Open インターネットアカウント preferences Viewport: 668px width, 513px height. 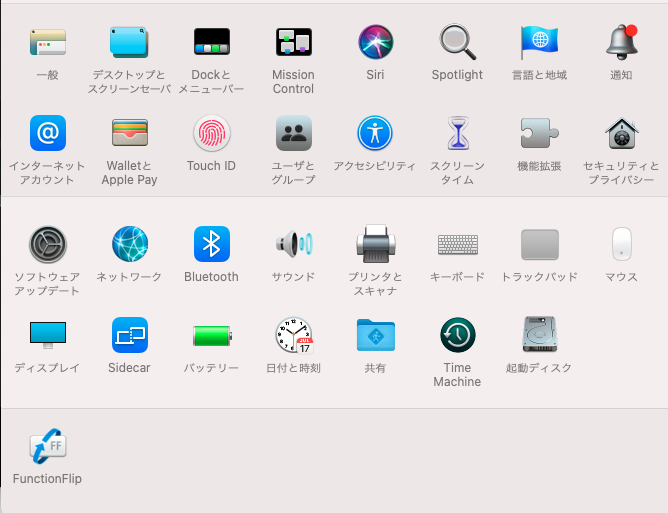pyautogui.click(x=48, y=133)
